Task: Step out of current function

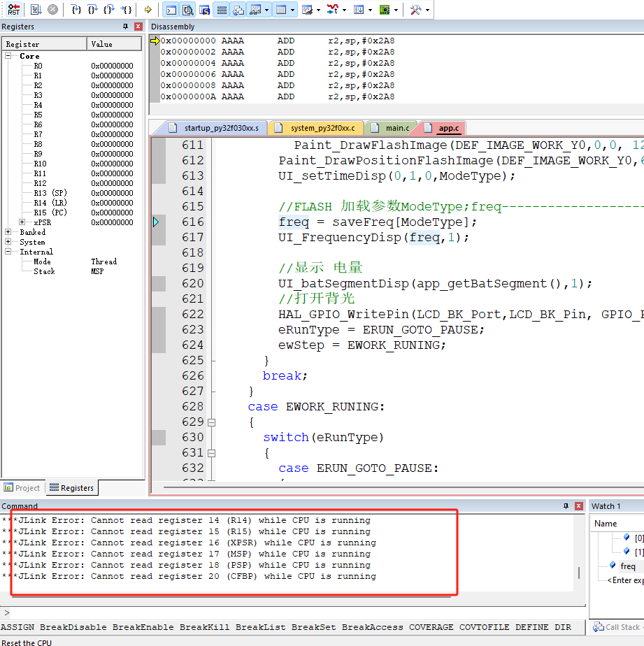Action: point(109,9)
